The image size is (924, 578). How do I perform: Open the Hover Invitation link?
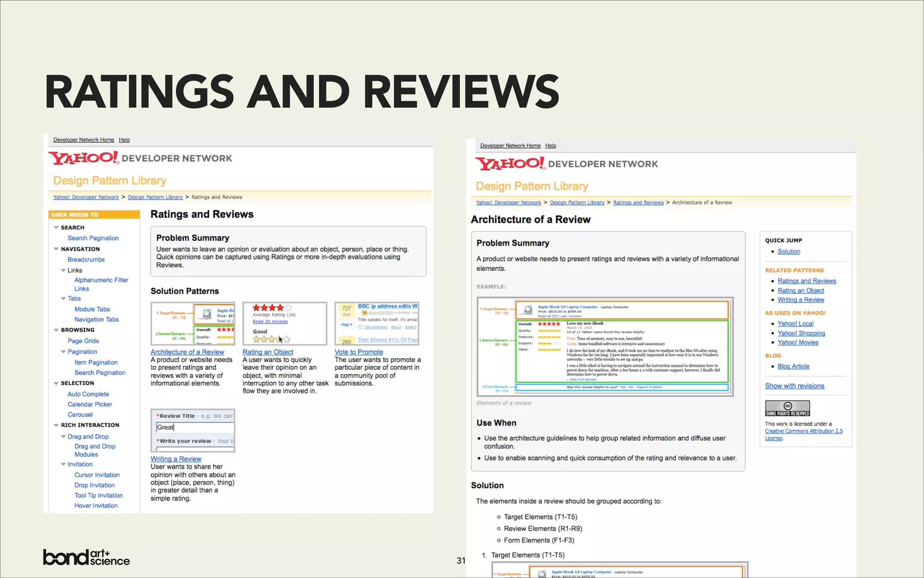[x=96, y=506]
